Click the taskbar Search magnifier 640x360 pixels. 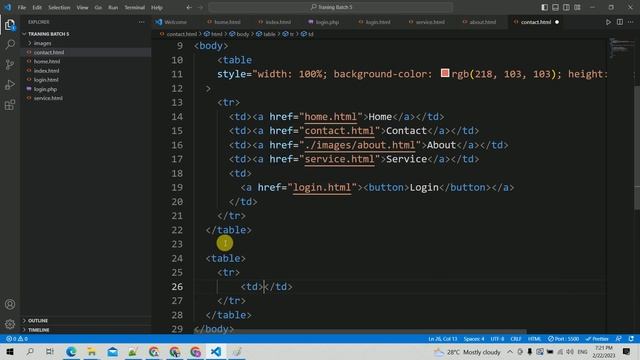tap(30, 351)
